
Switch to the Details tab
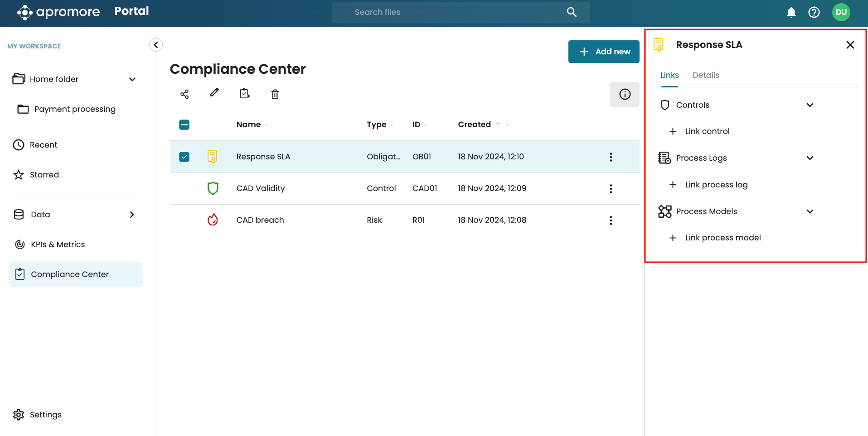(705, 75)
